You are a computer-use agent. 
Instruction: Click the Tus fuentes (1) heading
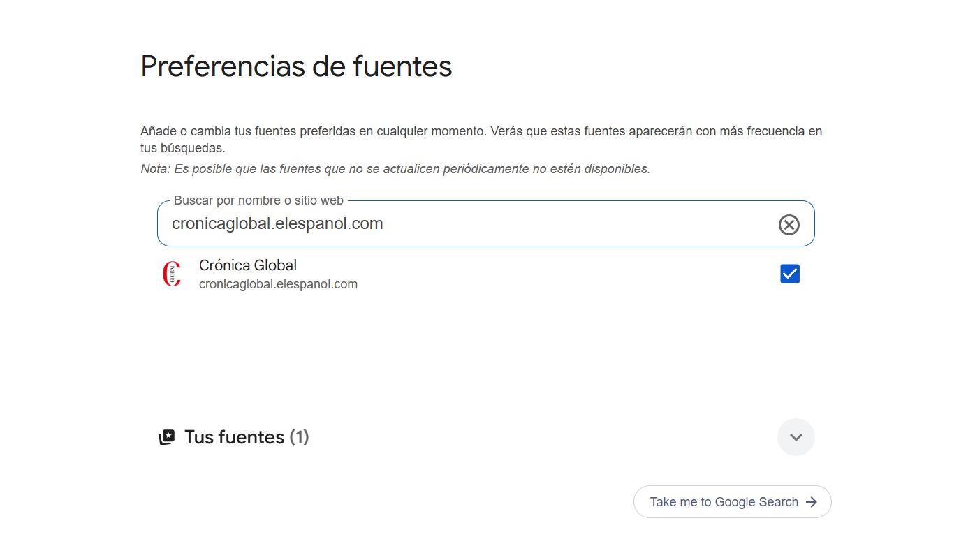[x=247, y=437]
